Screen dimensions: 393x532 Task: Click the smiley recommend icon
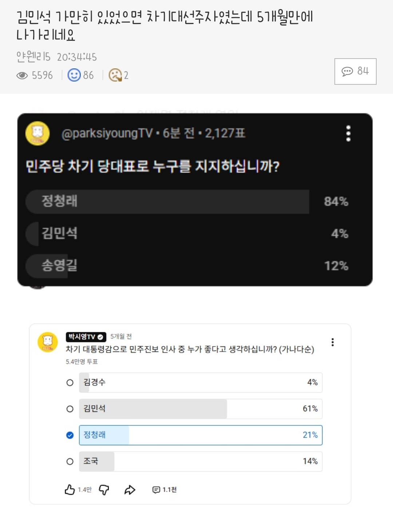(x=74, y=75)
